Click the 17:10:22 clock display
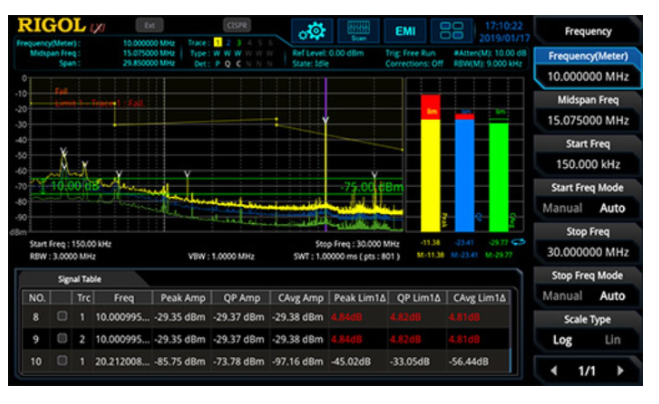The image size is (659, 404). coord(503,26)
